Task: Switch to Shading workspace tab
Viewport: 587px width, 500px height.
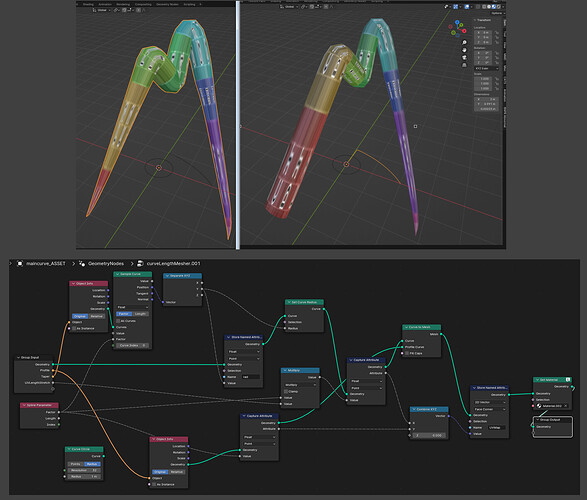Action: 88,4
